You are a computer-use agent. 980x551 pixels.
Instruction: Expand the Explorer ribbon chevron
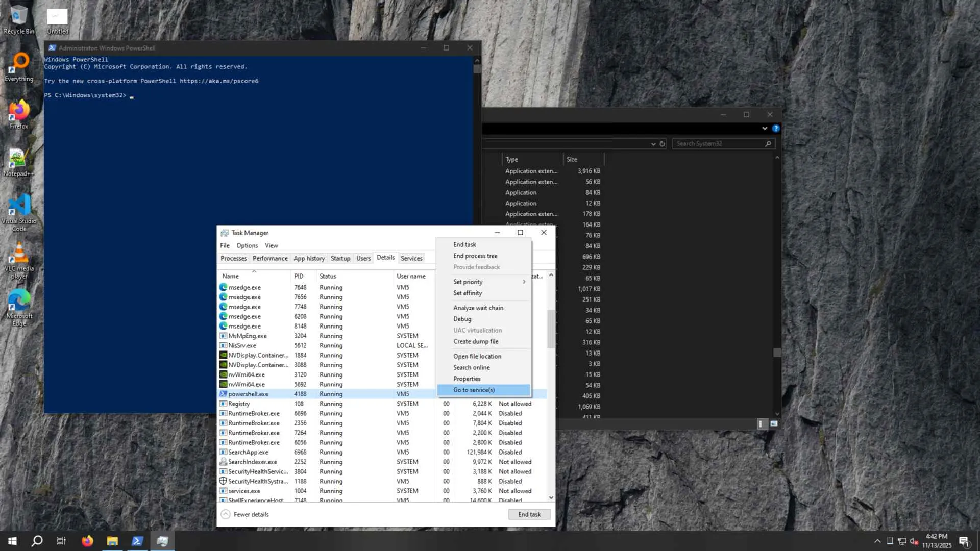click(765, 129)
